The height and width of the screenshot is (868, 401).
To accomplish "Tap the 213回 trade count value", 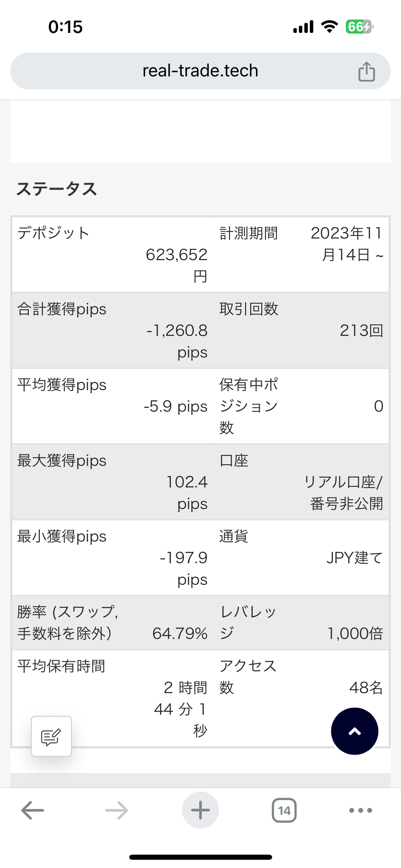I will pyautogui.click(x=361, y=330).
